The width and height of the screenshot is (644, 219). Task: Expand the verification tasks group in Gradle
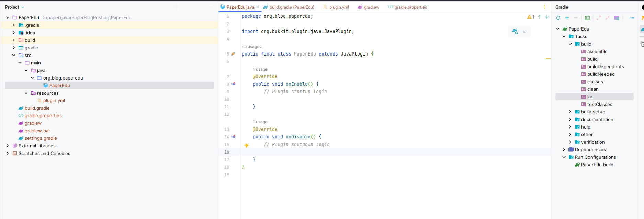(x=570, y=142)
